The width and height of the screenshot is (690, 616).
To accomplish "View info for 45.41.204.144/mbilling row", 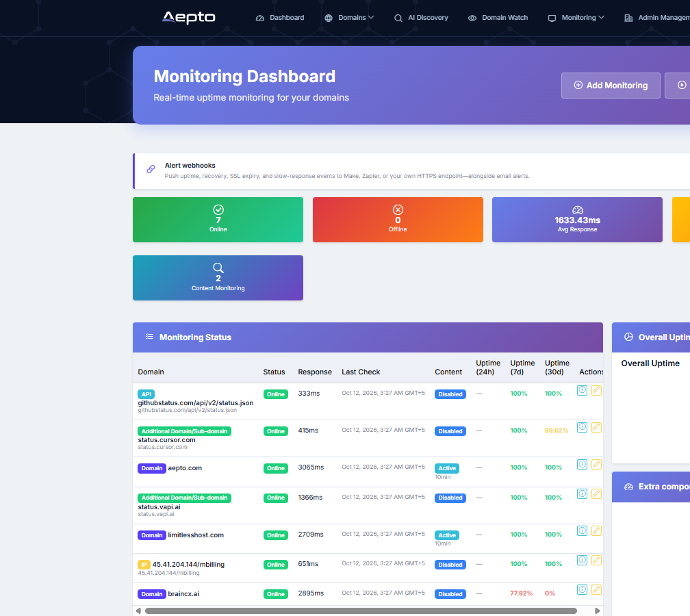I will [582, 560].
